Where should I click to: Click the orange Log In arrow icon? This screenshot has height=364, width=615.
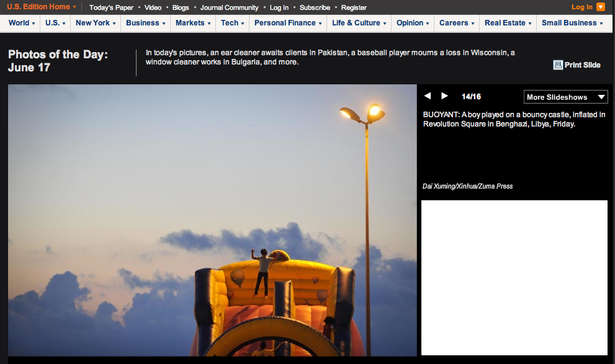(600, 7)
